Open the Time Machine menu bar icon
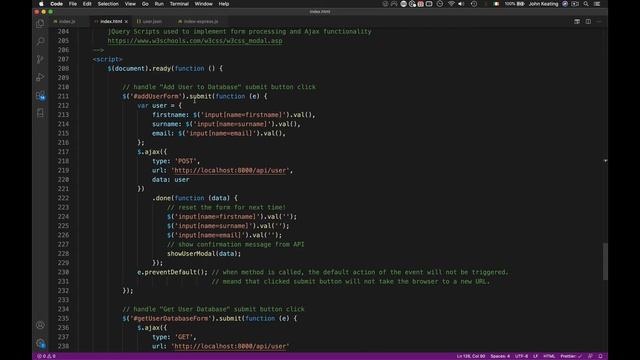Screen dimensions: 640x360 click(473, 4)
